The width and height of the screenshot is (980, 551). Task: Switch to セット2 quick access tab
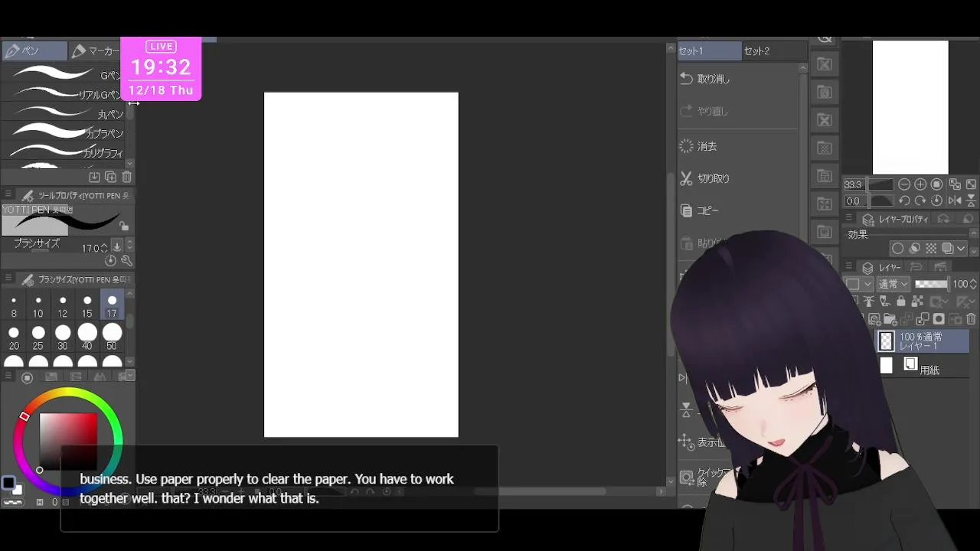775,51
